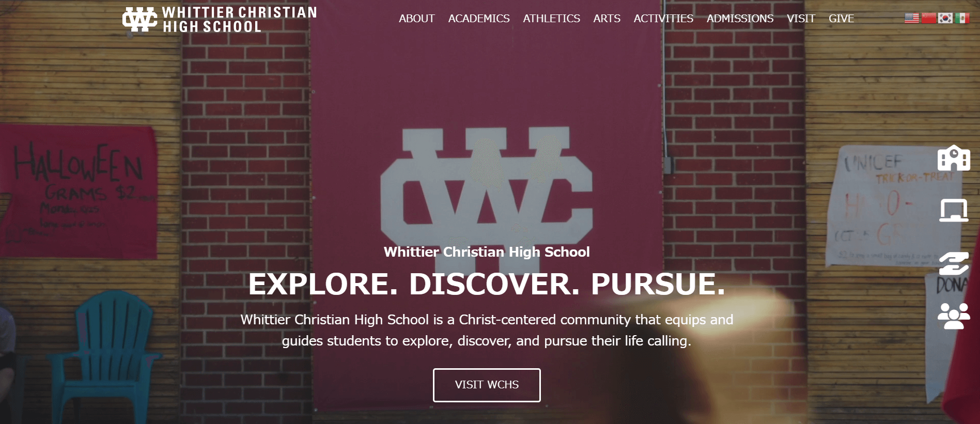Open the ABOUT menu
Viewport: 980px width, 424px height.
(x=417, y=19)
